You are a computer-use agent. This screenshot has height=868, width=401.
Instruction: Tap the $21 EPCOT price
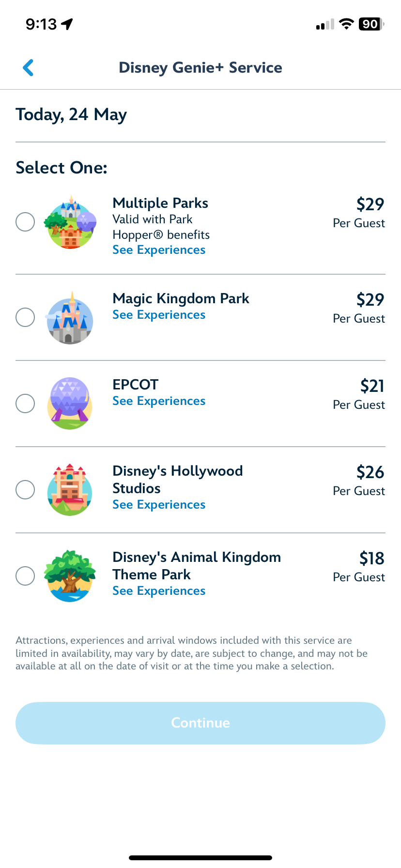[371, 386]
